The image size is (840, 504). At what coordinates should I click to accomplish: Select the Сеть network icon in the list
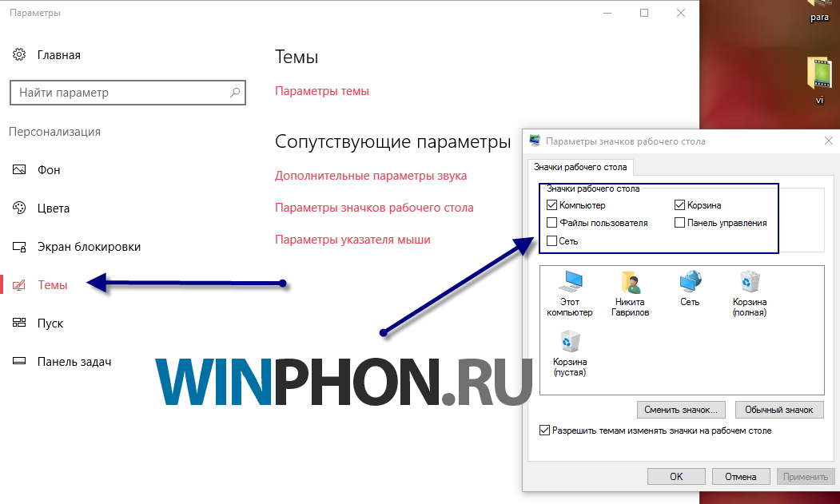(x=690, y=282)
